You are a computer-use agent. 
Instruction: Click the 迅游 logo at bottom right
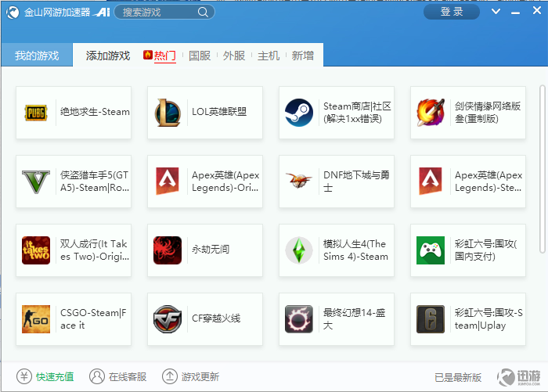coord(518,377)
